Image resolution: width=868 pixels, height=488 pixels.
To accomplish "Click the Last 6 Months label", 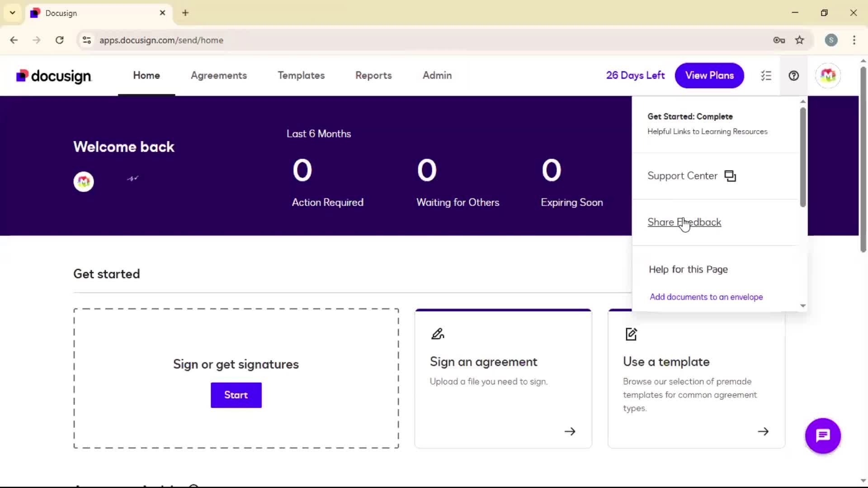I will click(x=319, y=134).
